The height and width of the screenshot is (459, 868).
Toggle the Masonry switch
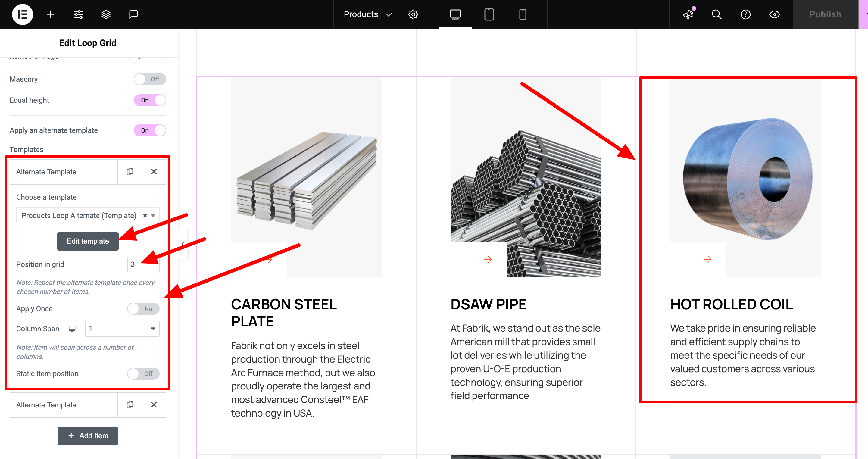coord(150,79)
